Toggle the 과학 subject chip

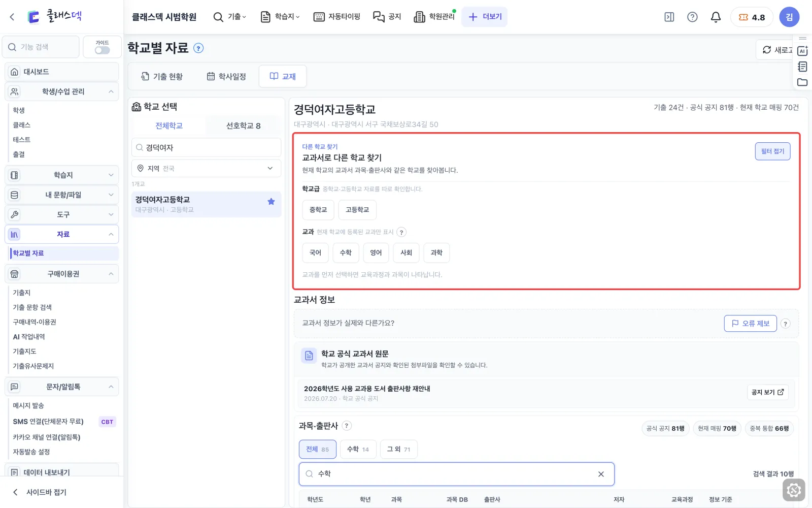point(436,252)
